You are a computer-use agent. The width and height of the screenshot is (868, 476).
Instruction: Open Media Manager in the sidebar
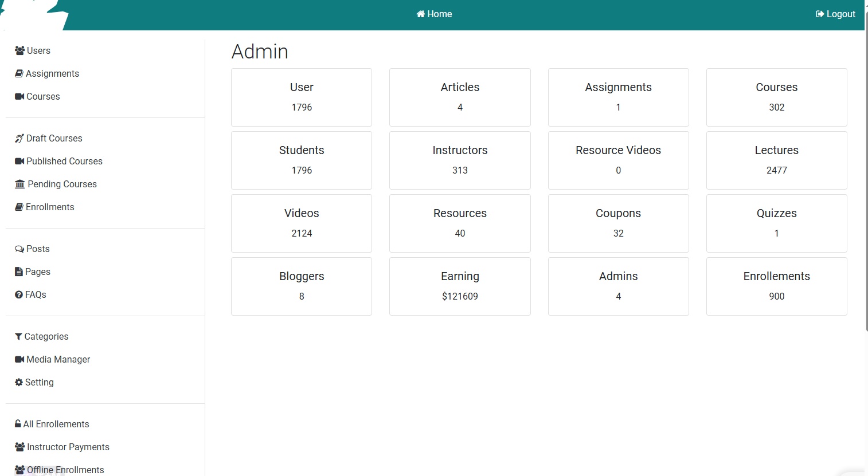coord(53,359)
